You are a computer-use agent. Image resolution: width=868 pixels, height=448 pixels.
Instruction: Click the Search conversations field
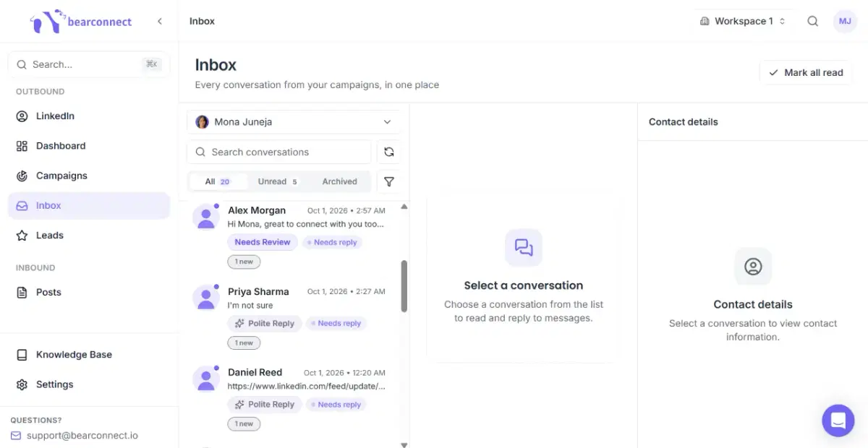[279, 152]
